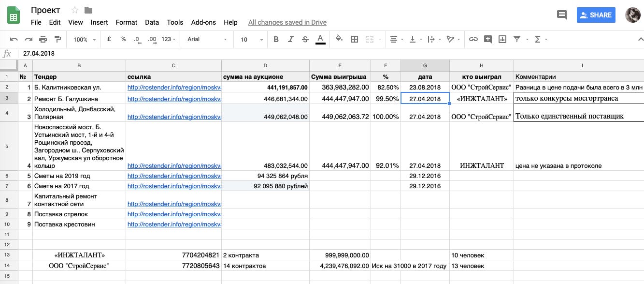
Task: Select the cell with 82.50%
Action: tap(386, 87)
